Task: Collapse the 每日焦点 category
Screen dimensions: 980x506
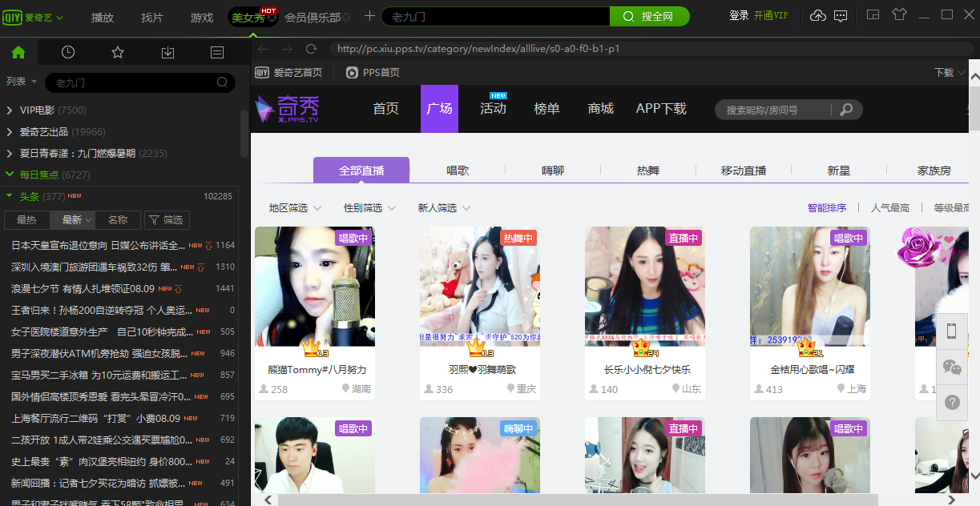Action: (10, 175)
